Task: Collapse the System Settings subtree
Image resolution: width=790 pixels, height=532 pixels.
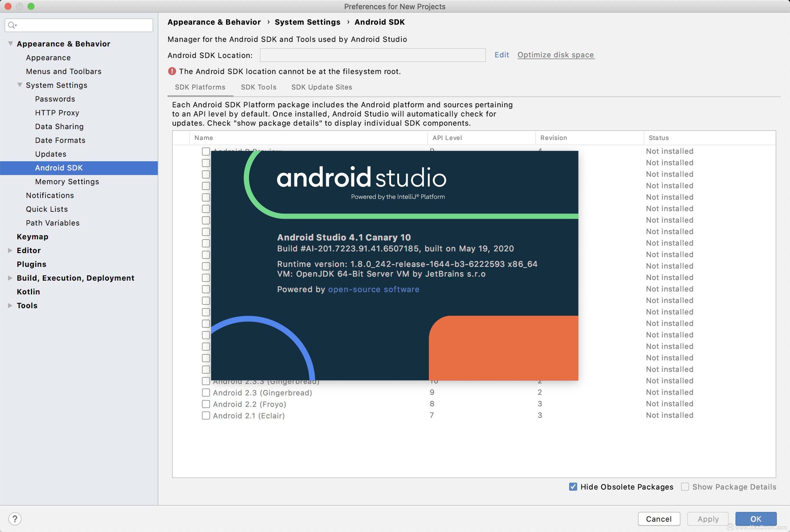Action: (20, 85)
